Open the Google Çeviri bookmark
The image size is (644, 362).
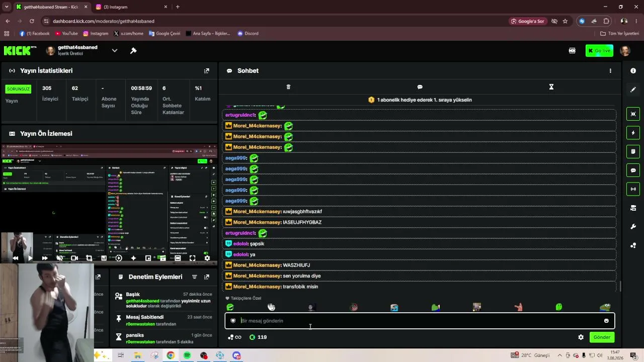(165, 34)
